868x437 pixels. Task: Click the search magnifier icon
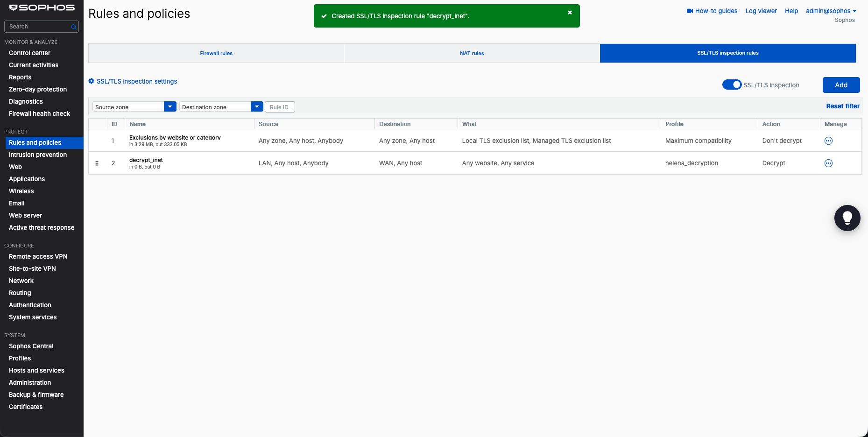73,27
